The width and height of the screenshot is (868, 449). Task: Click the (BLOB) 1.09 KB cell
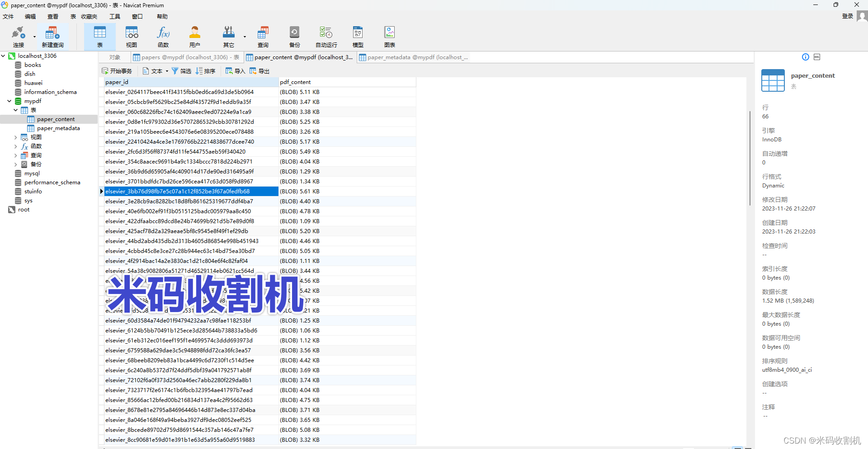click(x=347, y=221)
